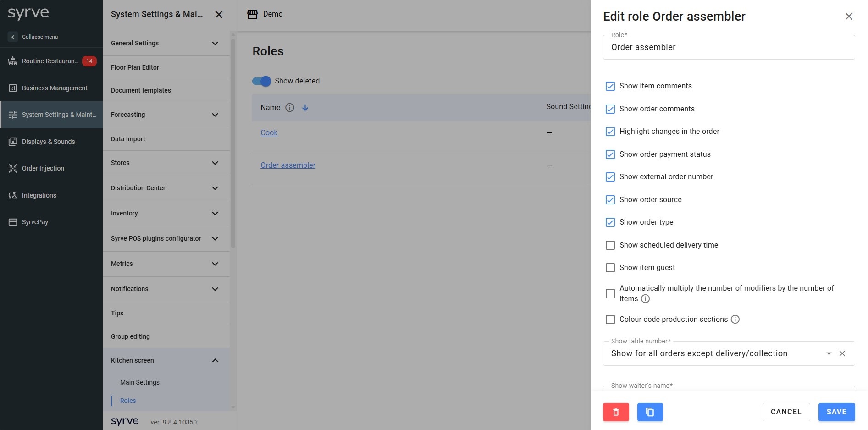Screen dimensions: 868x430
Task: Click the Role name input field
Action: coord(729,47)
